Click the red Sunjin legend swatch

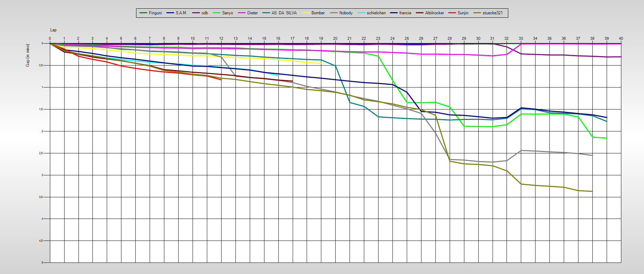[452, 13]
